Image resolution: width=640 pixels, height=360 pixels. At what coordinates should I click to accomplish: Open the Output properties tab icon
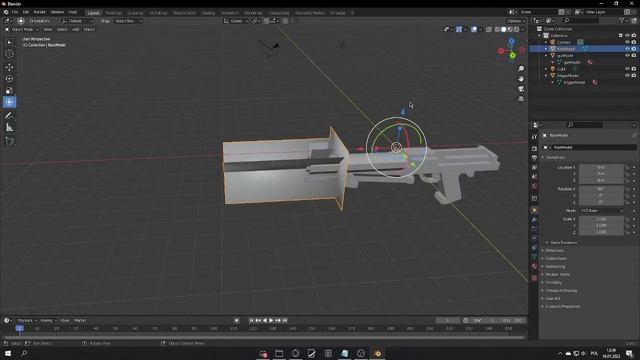(x=534, y=158)
